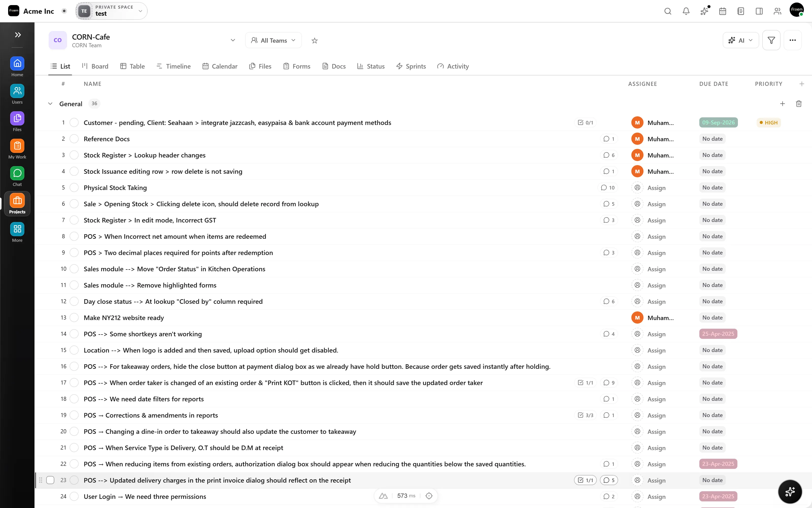
Task: Change HIGH priority tag on task 1
Action: click(768, 123)
